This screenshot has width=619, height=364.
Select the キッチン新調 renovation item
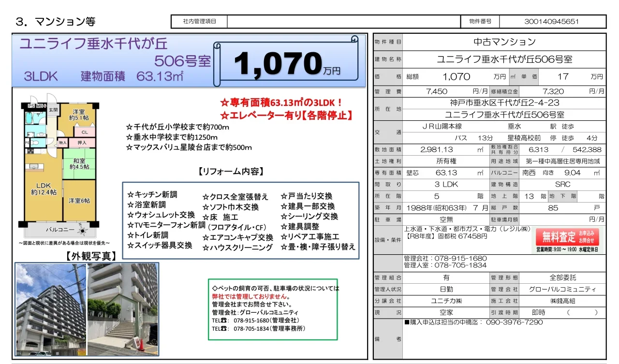152,194
